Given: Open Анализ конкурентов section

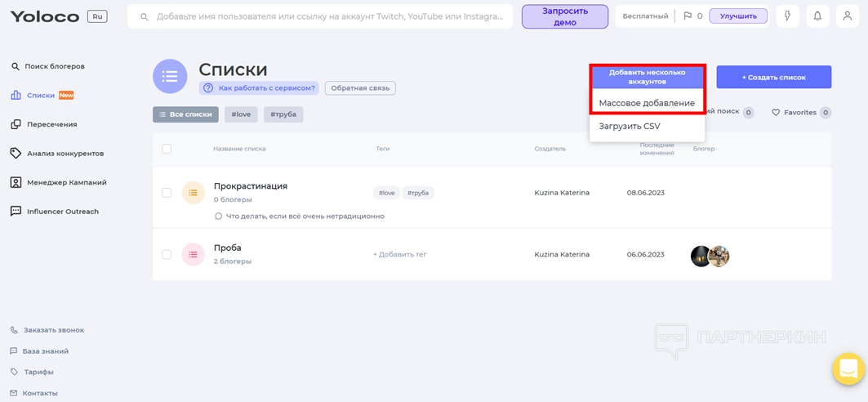Looking at the screenshot, I should (65, 154).
